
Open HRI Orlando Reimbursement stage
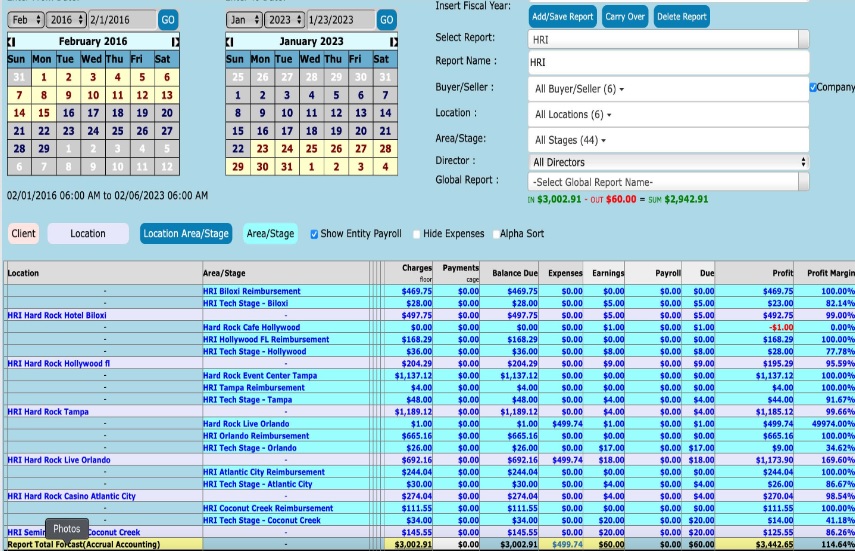256,436
